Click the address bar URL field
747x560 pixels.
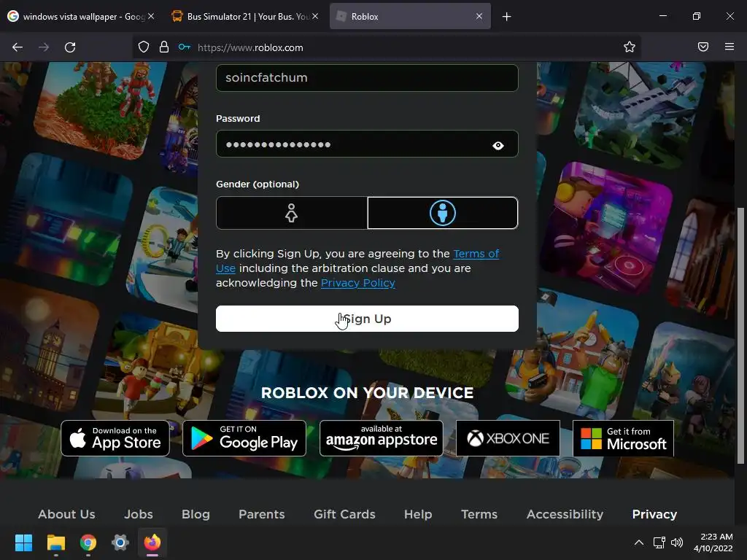[386, 47]
